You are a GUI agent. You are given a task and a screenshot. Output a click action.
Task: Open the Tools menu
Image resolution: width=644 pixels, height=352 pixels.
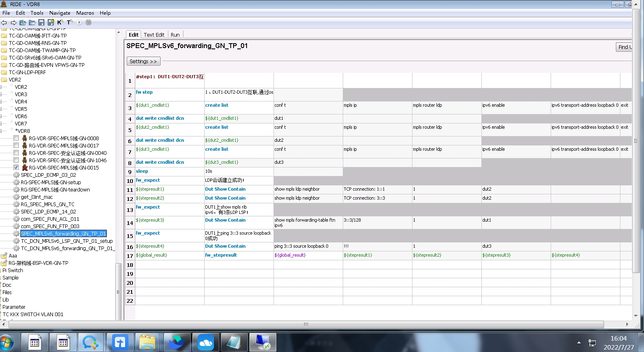pos(37,13)
